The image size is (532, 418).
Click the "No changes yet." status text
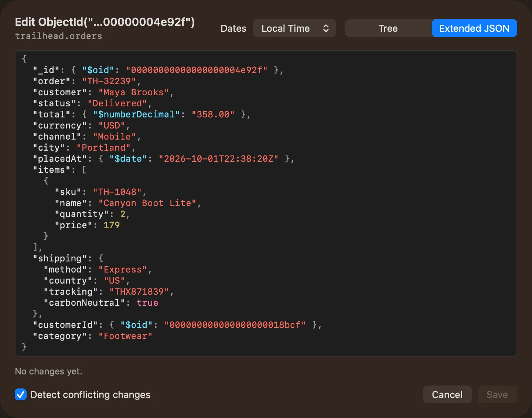click(48, 371)
